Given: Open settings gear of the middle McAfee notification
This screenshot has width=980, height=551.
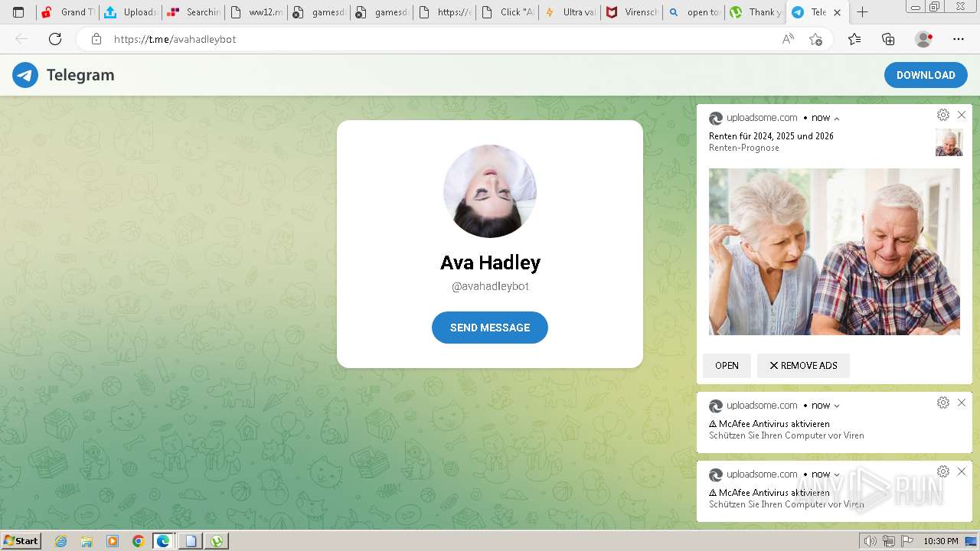Looking at the screenshot, I should pos(943,403).
